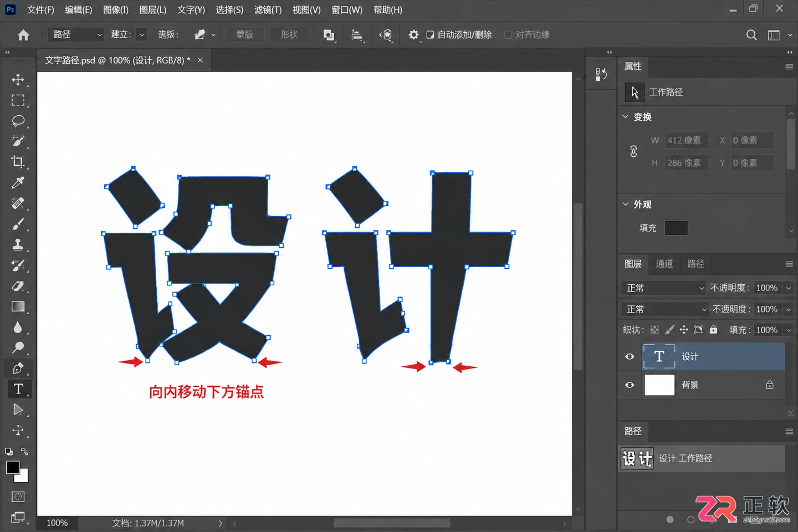The image size is (798, 532).
Task: Collapse the 变换 section
Action: click(626, 116)
